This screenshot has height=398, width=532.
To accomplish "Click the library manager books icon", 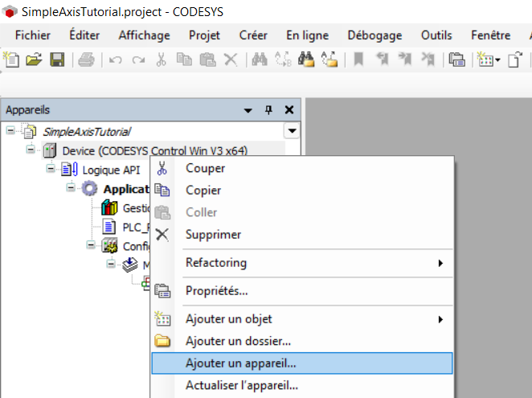I will [x=109, y=207].
